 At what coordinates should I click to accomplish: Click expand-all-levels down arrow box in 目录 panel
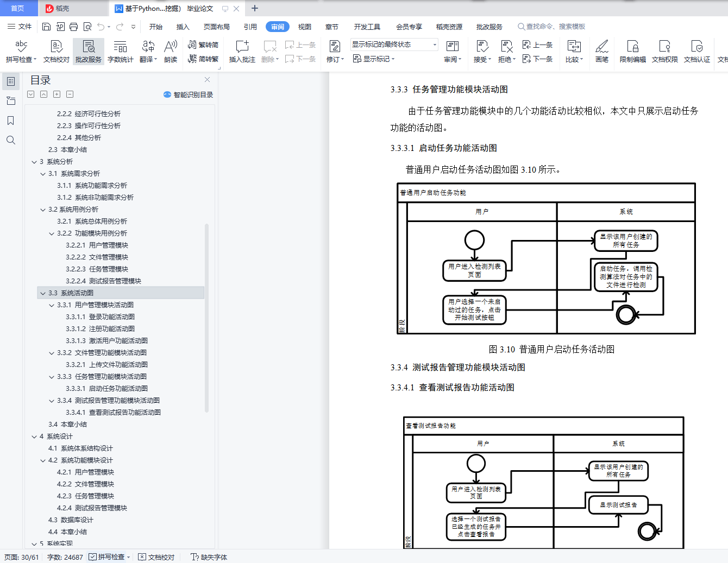pyautogui.click(x=31, y=94)
